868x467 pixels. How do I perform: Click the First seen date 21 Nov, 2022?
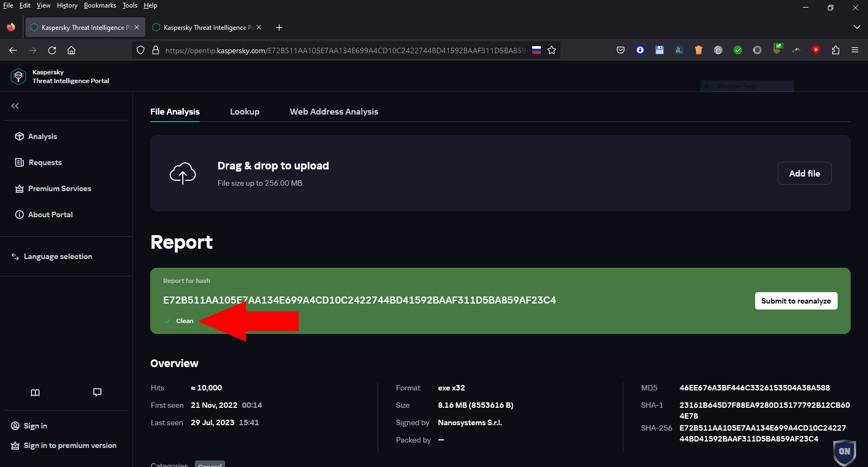point(214,405)
